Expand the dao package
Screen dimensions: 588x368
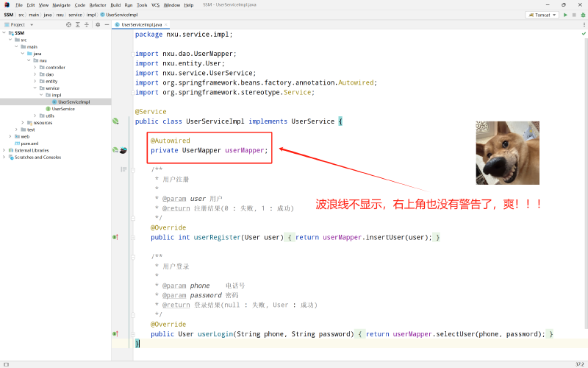pyautogui.click(x=35, y=74)
